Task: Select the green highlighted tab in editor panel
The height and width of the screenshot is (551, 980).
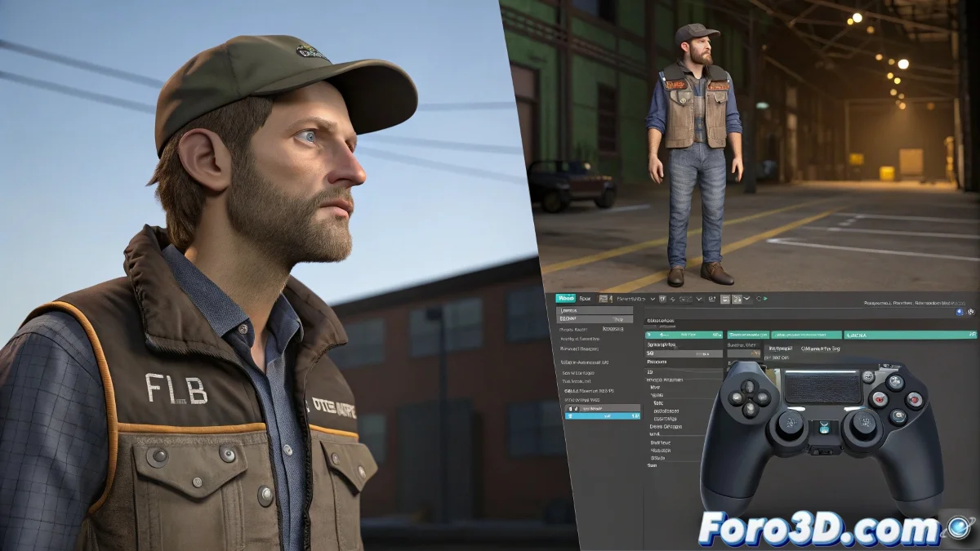Action: pos(566,299)
